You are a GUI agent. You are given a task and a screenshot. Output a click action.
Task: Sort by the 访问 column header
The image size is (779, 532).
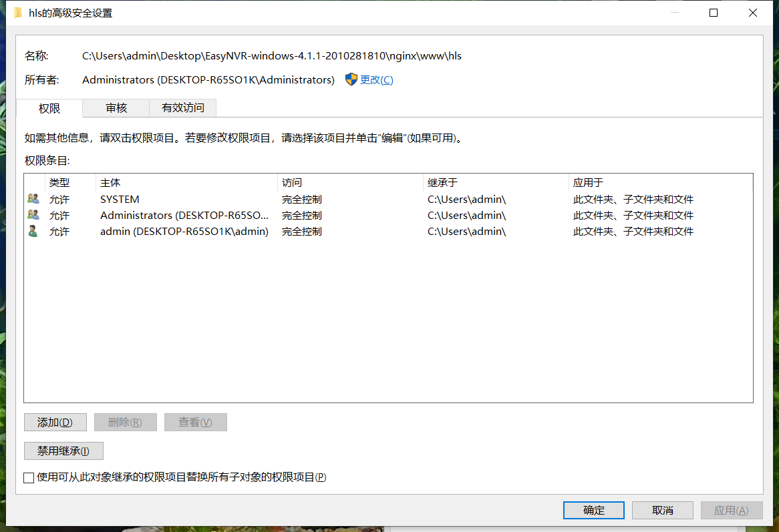pos(350,183)
